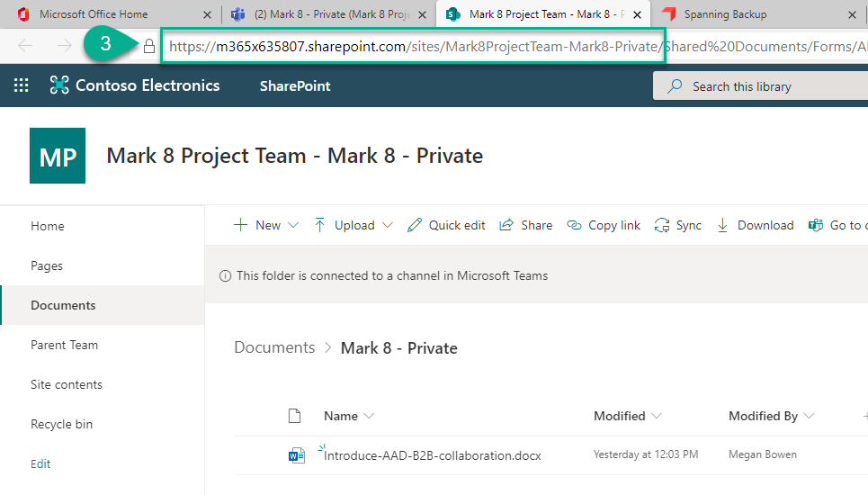The image size is (868, 495).
Task: Click the Edit navigation link
Action: coord(40,464)
